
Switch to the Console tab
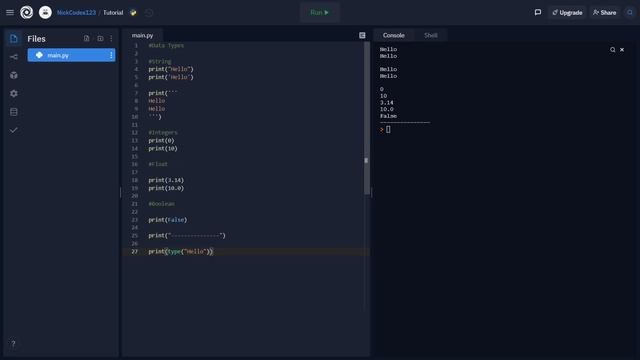(393, 36)
